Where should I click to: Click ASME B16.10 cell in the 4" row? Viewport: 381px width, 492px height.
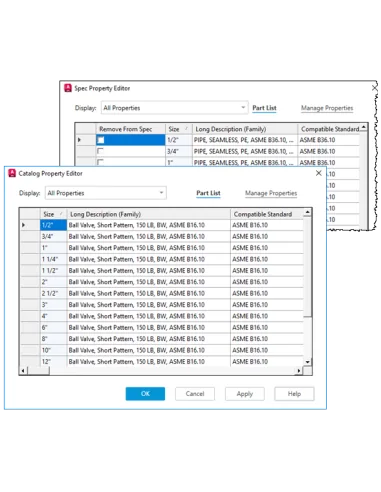(267, 316)
